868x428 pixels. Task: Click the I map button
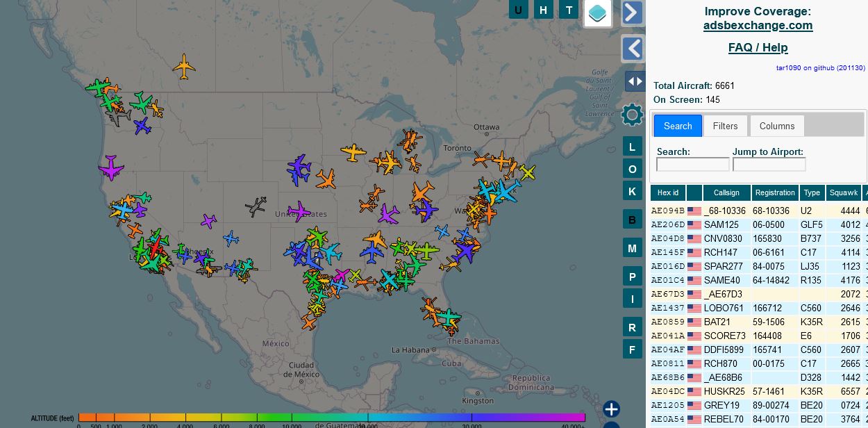(x=632, y=299)
